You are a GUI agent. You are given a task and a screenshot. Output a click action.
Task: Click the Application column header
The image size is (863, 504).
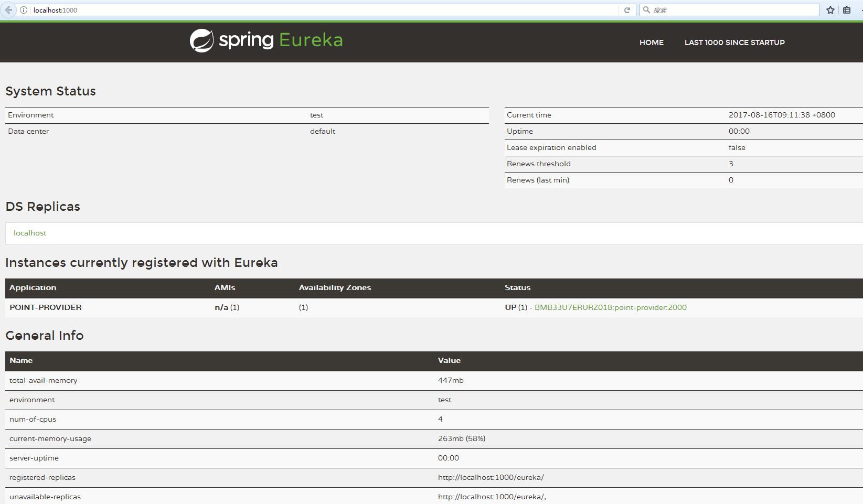pyautogui.click(x=33, y=287)
